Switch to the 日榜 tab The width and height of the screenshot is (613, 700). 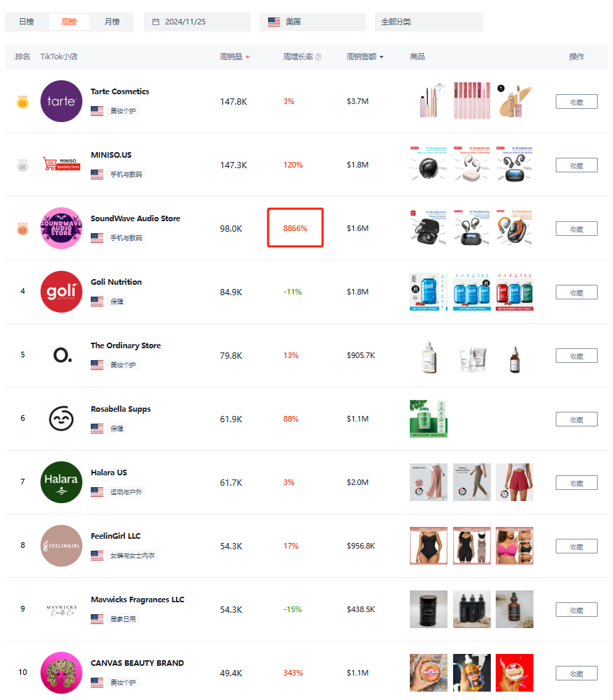pos(27,22)
